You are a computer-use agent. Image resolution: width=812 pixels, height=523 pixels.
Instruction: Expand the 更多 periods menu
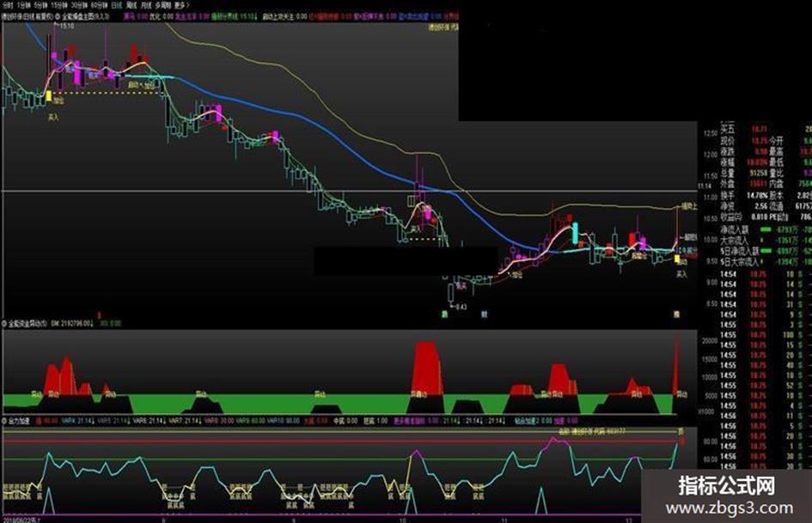181,4
